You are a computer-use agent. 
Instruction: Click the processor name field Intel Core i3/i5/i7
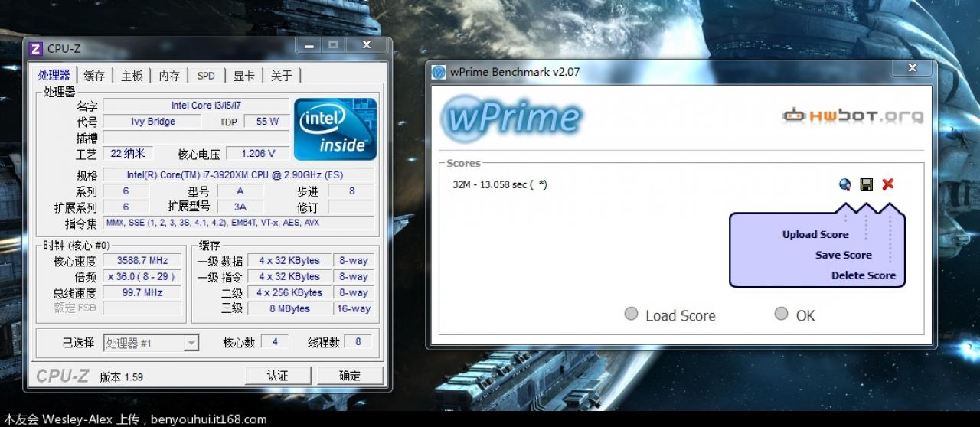(x=196, y=106)
